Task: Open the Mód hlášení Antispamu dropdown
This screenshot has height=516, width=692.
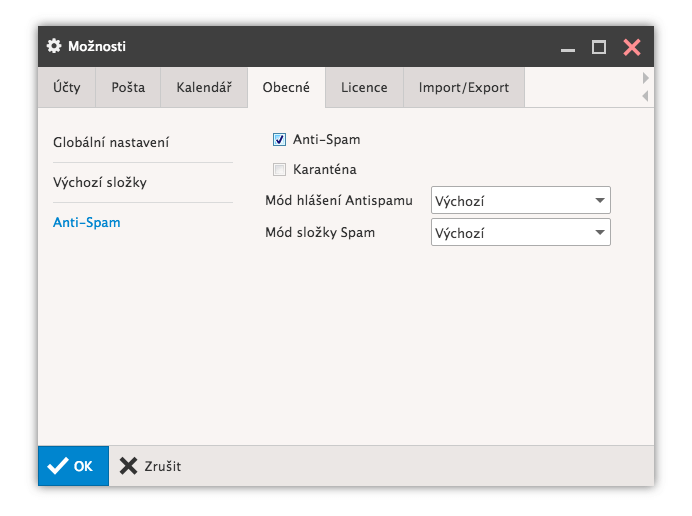Action: click(x=520, y=201)
